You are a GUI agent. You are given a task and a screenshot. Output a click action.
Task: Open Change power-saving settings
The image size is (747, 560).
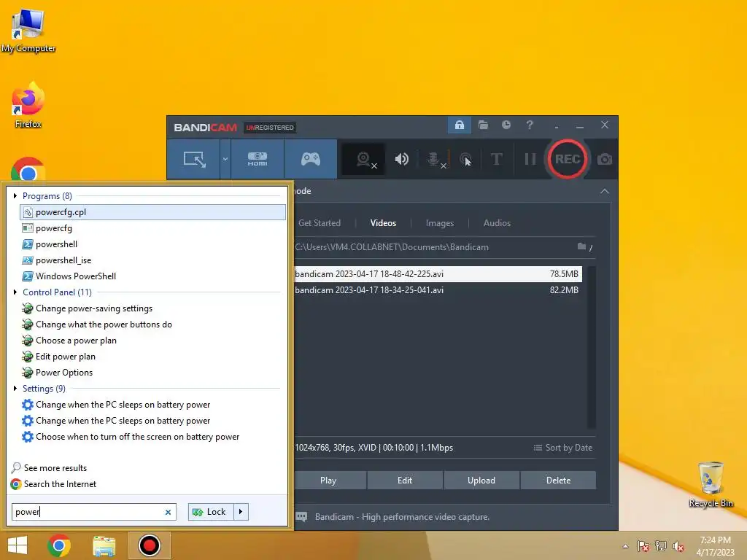click(x=152, y=308)
